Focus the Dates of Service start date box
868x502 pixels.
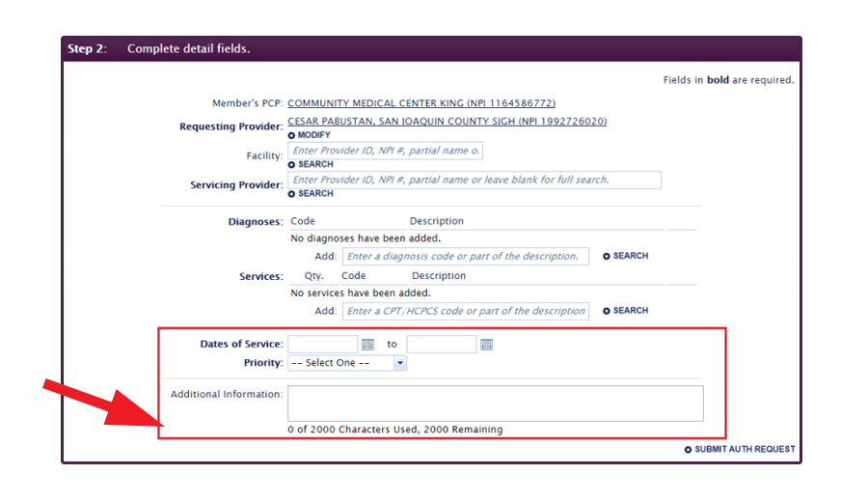[323, 345]
